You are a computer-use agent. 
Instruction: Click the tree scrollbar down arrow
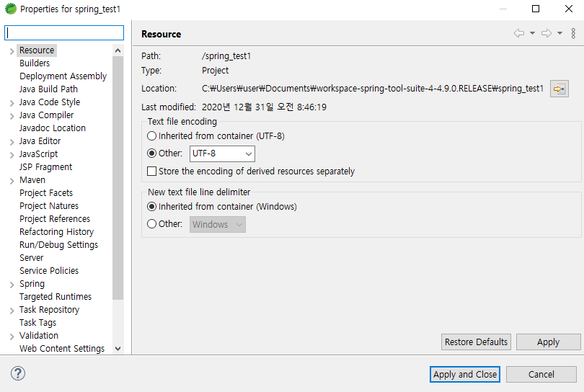point(118,349)
